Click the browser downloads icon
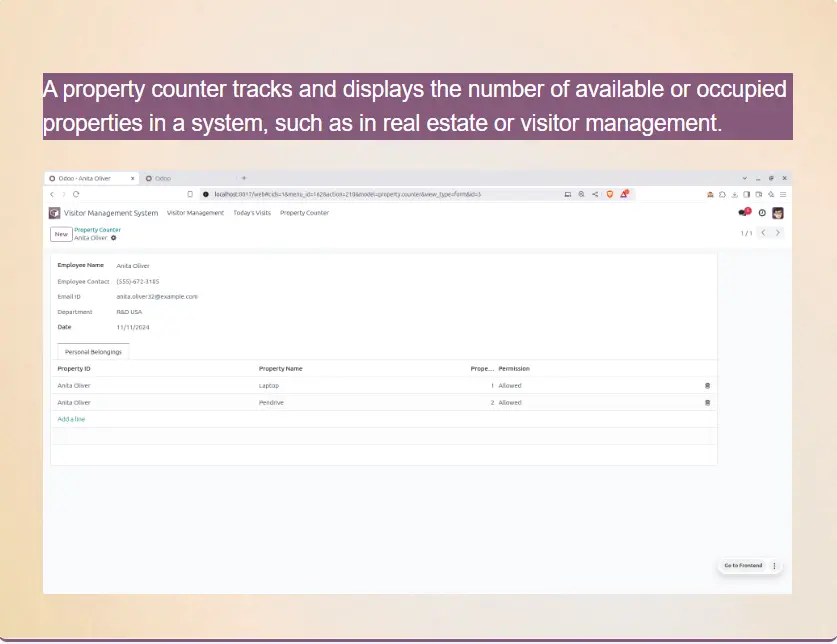This screenshot has width=837, height=644. (734, 194)
